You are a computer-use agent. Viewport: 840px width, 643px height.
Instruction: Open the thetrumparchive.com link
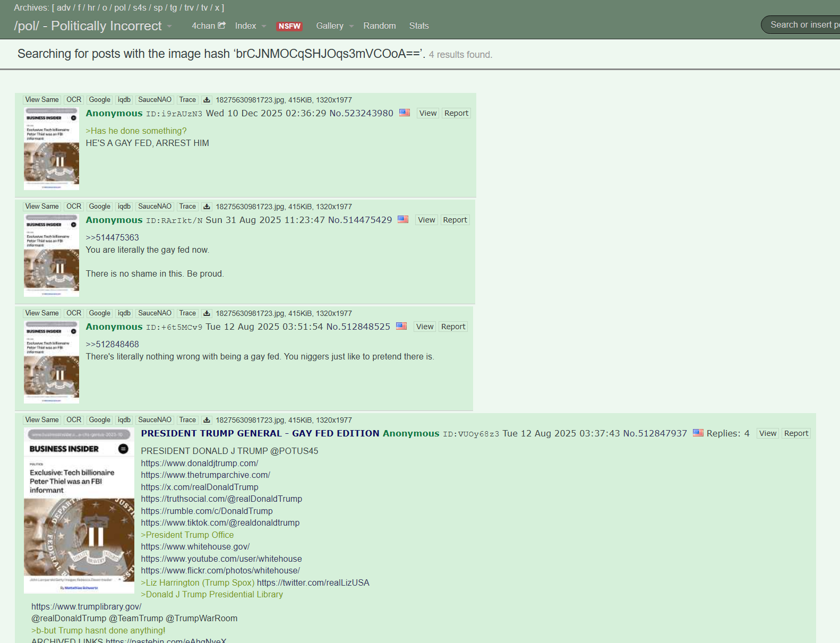click(205, 475)
